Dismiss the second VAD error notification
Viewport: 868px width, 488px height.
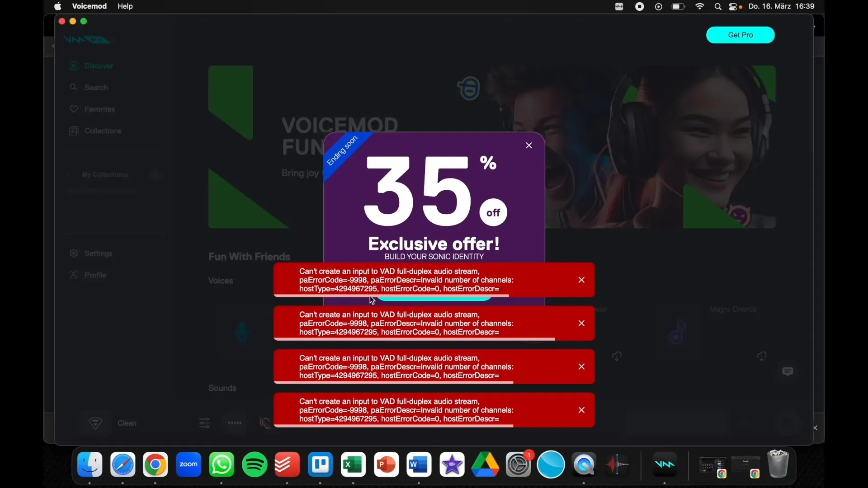(581, 323)
